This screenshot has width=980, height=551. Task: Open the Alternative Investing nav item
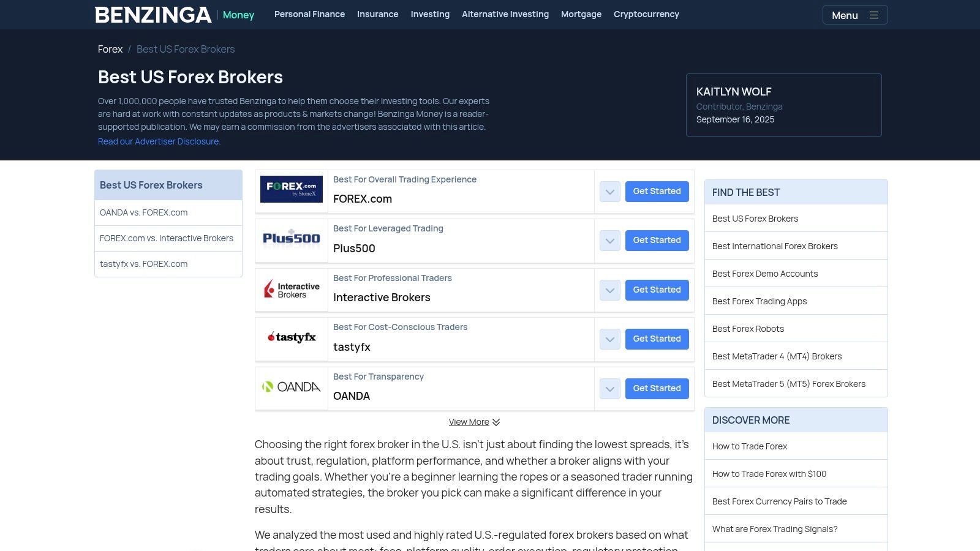505,14
